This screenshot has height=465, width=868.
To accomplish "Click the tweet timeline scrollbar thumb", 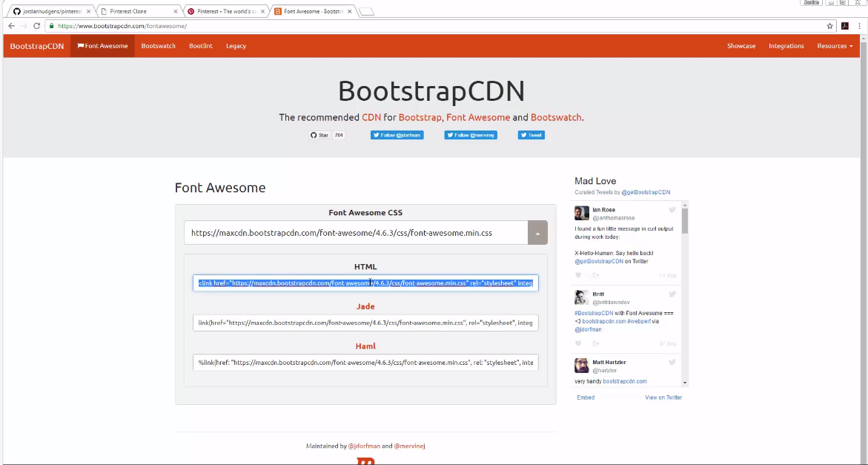I will [685, 220].
